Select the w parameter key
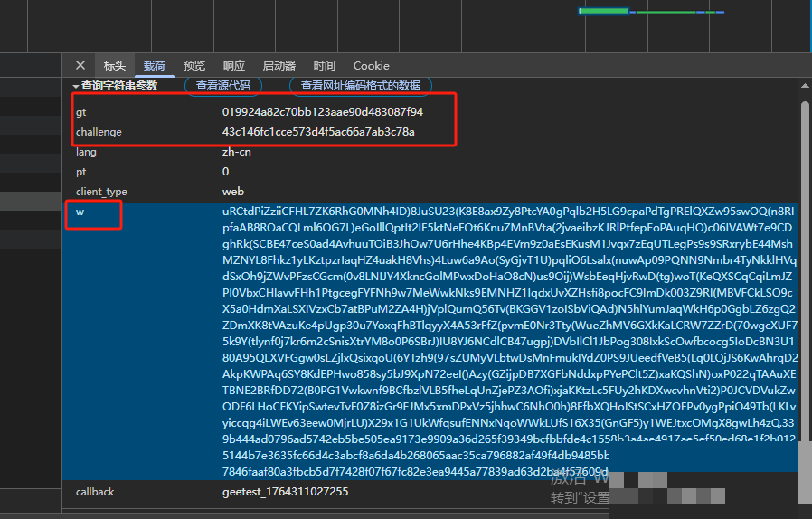Screen dimensions: 812x519 pyautogui.click(x=80, y=212)
